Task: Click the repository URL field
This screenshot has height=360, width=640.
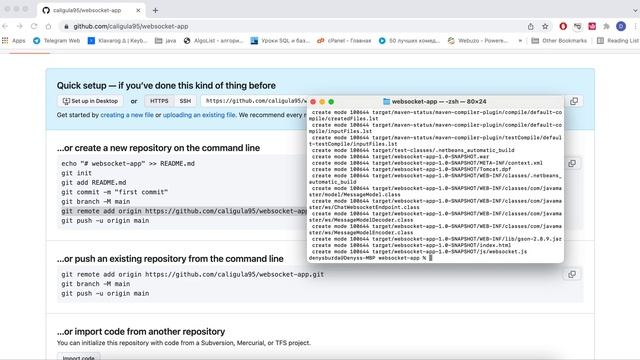Action: tap(254, 101)
